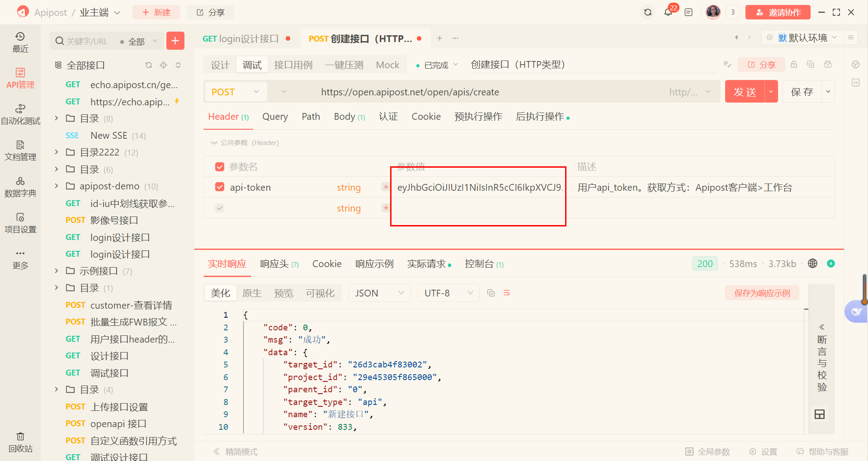Screen dimensions: 868x461
Task: Expand or collapse all tree nodes icon
Action: 178,65
